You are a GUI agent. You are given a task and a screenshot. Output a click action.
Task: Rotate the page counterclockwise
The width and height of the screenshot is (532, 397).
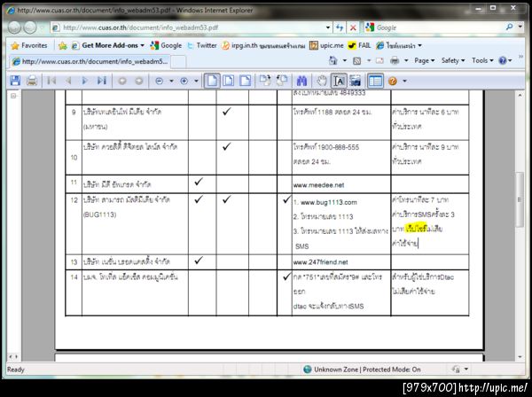click(282, 81)
